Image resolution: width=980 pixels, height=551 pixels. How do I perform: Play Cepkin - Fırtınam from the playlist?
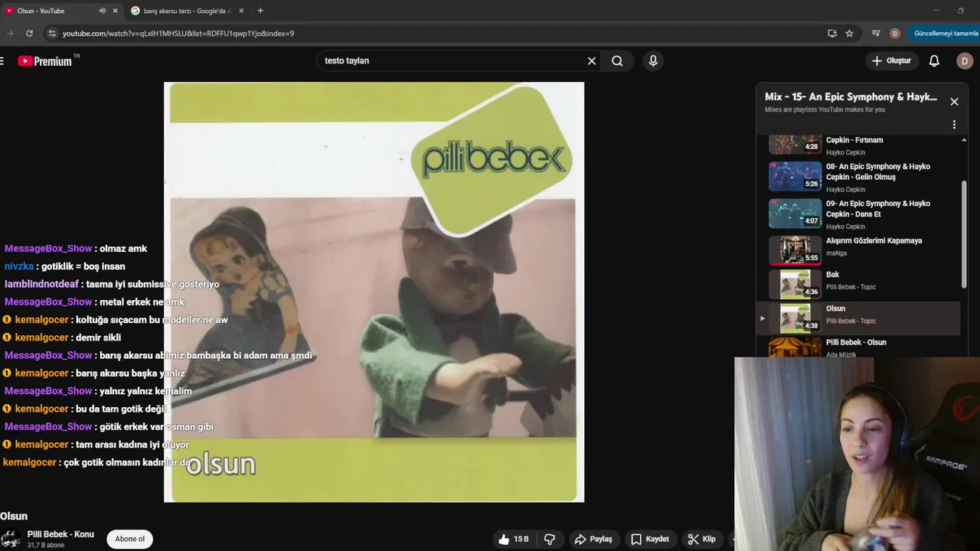coord(858,145)
